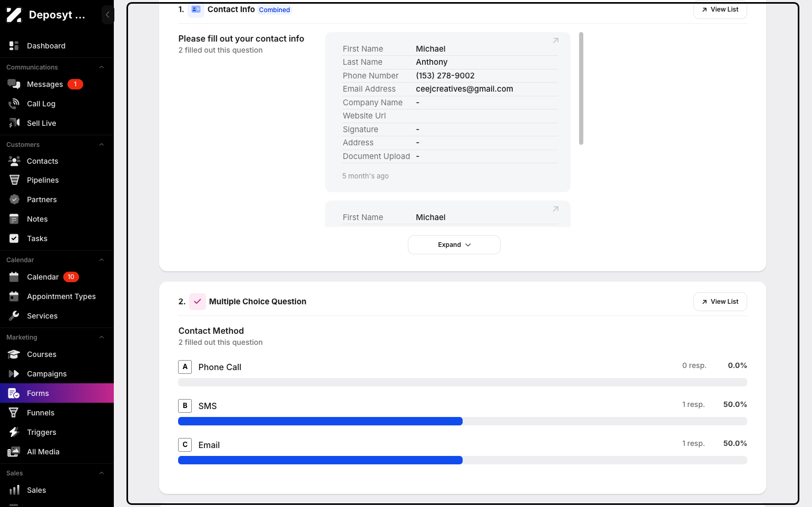The image size is (812, 507).
Task: Open All Media icon
Action: pyautogui.click(x=14, y=452)
